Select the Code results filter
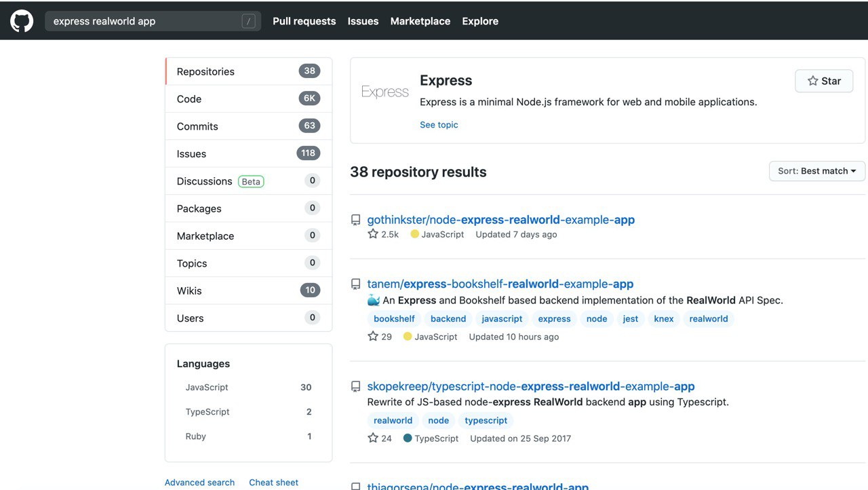This screenshot has height=490, width=868. 249,99
